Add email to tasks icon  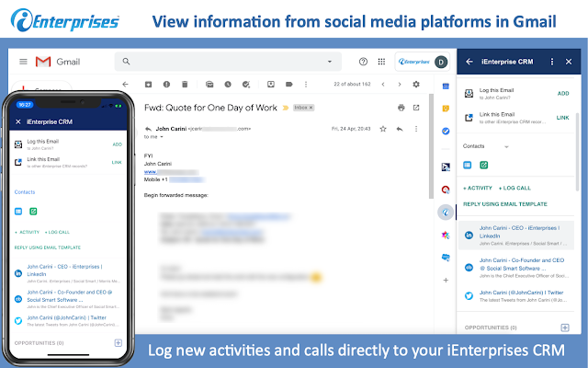click(x=246, y=84)
